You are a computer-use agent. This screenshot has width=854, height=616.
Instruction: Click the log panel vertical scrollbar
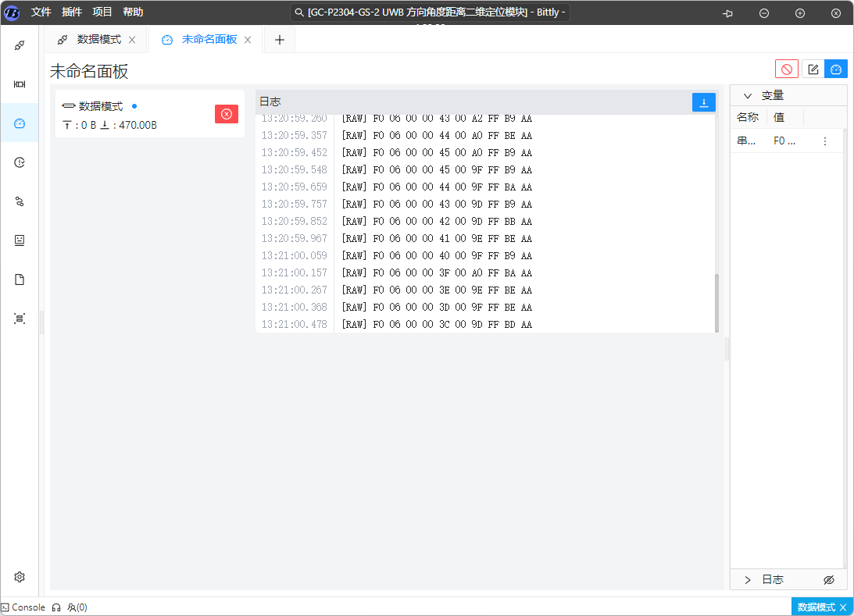pyautogui.click(x=716, y=303)
